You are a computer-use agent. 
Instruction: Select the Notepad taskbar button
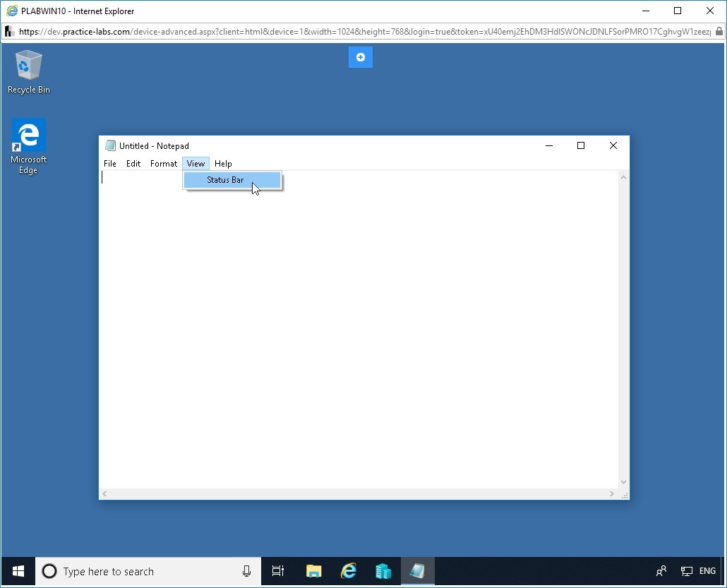(417, 571)
